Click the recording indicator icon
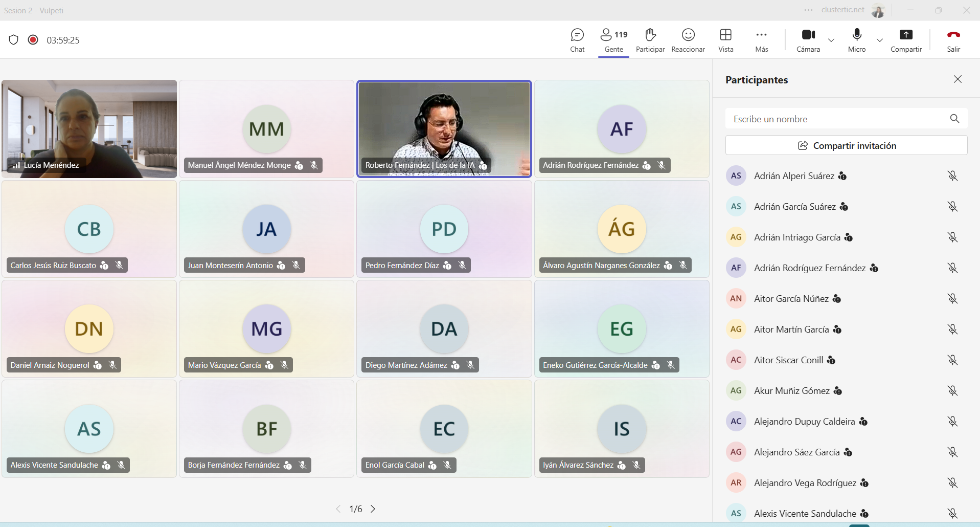 point(33,40)
